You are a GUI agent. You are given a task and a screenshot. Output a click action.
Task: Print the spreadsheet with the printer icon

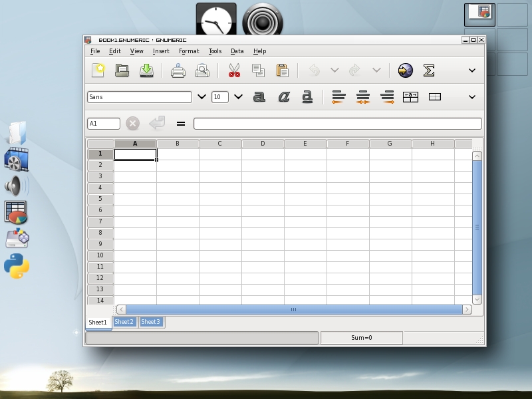click(x=178, y=70)
